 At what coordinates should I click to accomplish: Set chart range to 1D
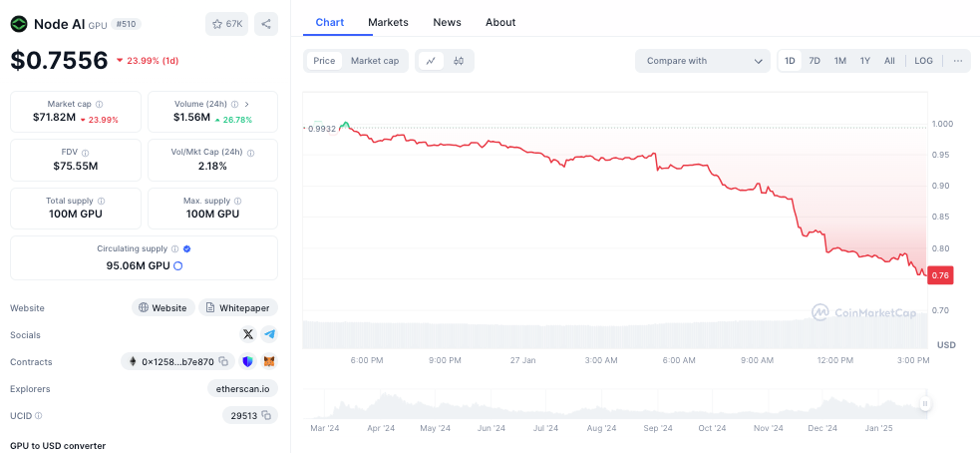click(x=790, y=61)
